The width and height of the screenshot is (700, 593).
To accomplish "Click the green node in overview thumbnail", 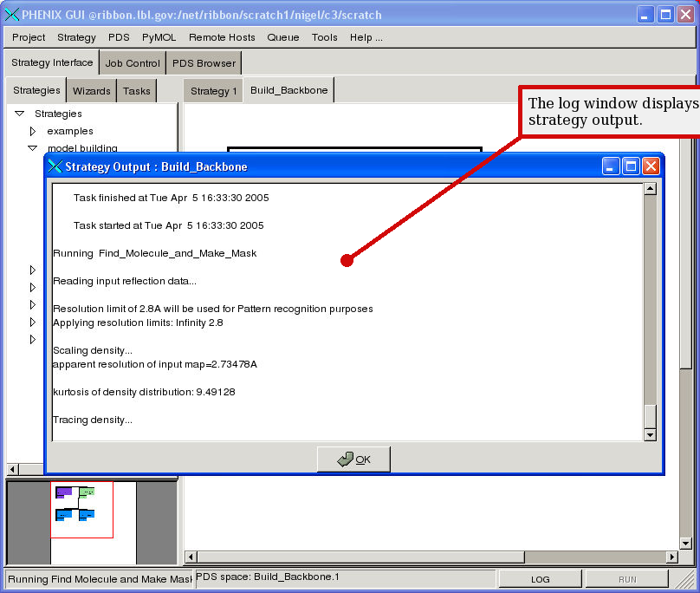I will click(87, 492).
